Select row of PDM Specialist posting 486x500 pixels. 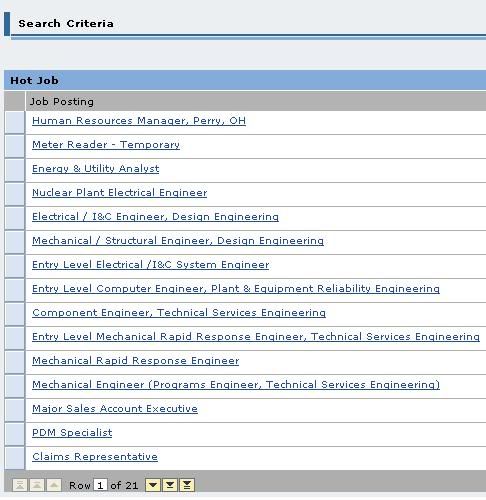pos(15,435)
